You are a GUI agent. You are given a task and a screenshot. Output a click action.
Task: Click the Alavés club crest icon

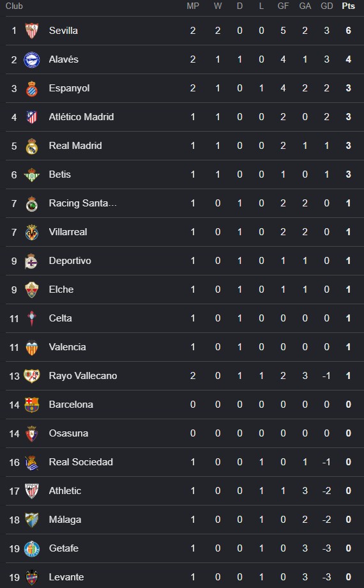pos(32,59)
